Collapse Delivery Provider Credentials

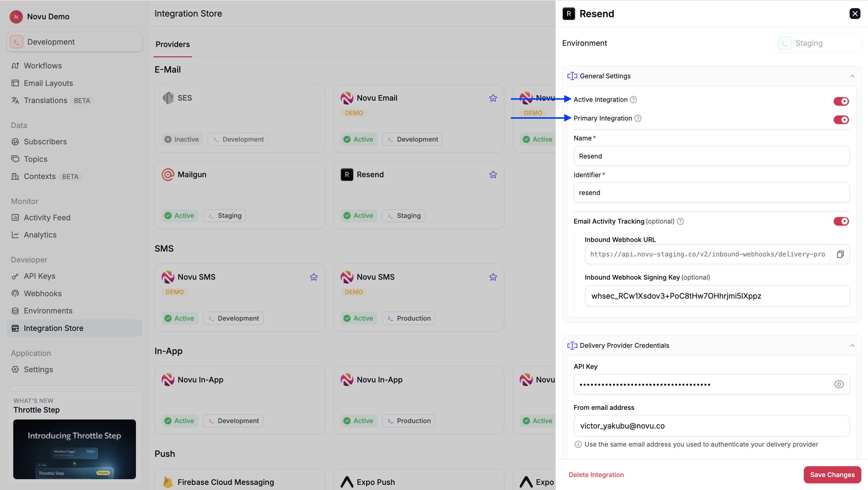click(853, 345)
